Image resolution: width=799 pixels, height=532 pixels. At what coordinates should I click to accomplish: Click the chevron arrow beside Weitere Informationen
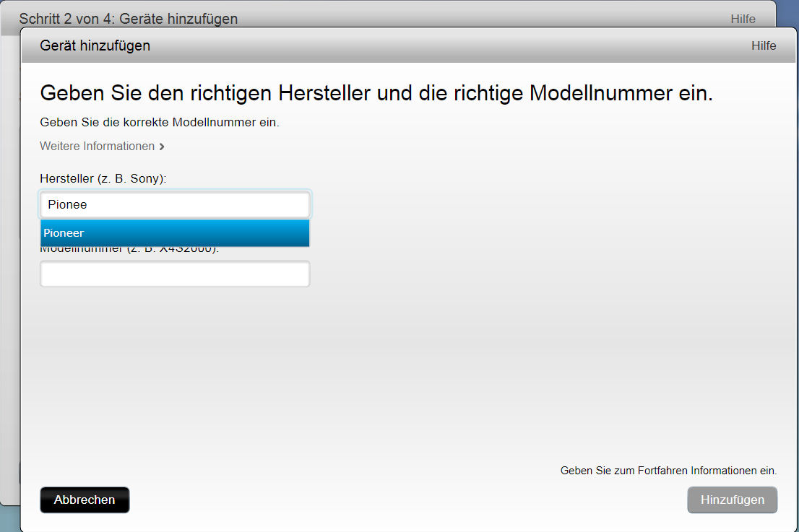(x=162, y=147)
